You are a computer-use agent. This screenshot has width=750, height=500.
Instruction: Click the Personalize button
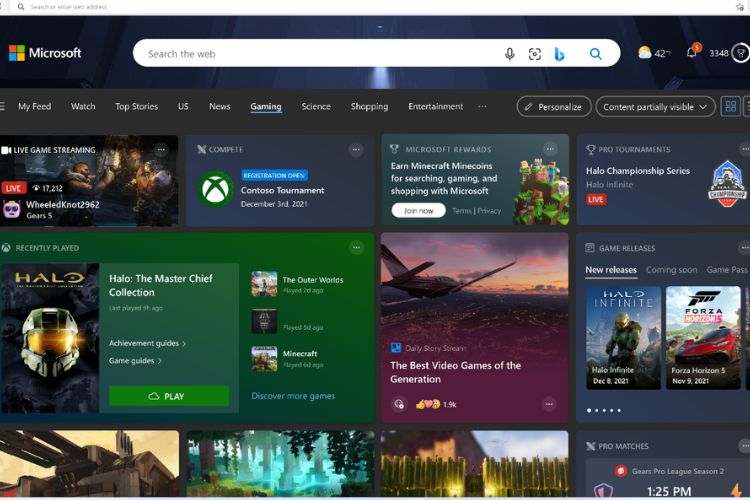pyautogui.click(x=554, y=107)
